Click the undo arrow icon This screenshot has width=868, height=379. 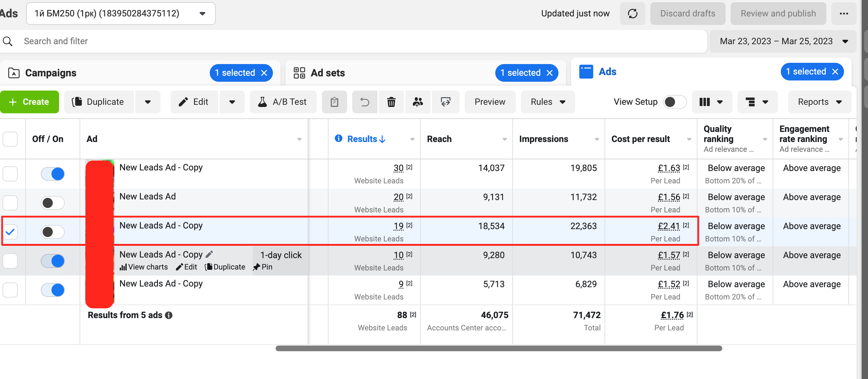click(365, 102)
